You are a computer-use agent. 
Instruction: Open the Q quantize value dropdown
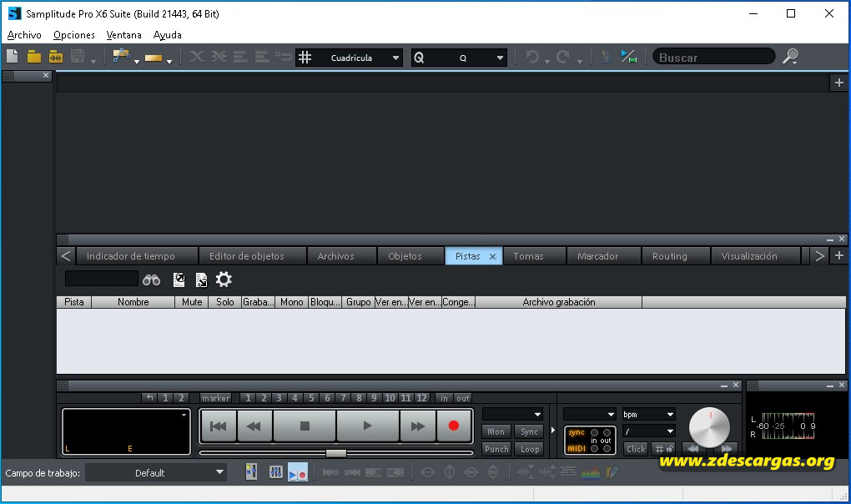tap(500, 58)
